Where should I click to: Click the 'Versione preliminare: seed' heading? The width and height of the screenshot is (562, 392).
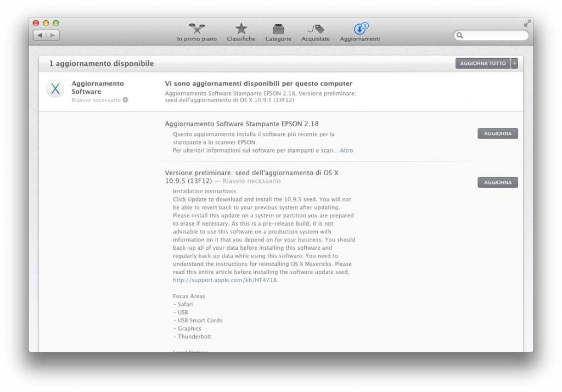point(251,177)
